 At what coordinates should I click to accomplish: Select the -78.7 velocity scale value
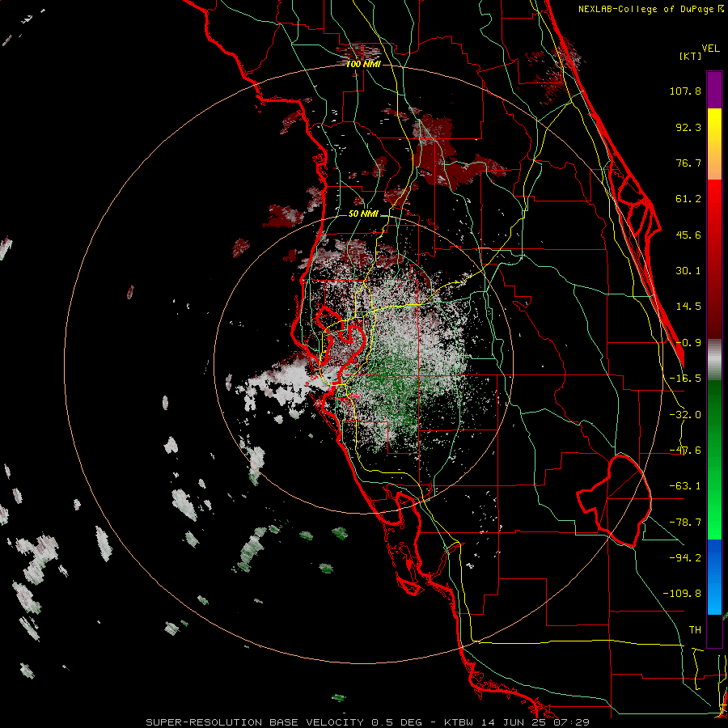(x=685, y=523)
